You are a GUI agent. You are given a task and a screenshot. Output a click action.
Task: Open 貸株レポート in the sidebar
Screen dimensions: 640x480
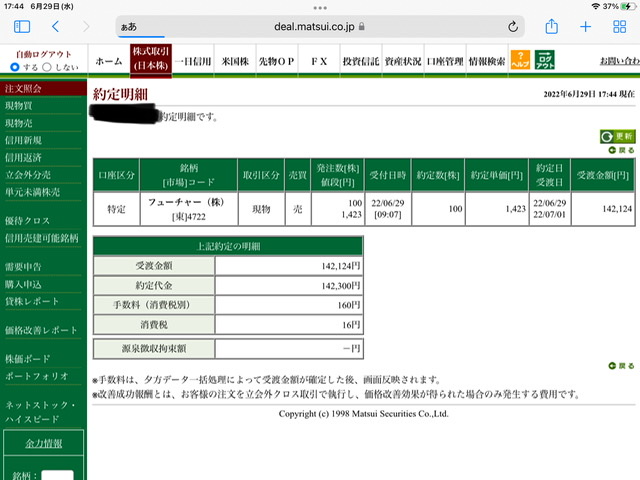[32, 301]
